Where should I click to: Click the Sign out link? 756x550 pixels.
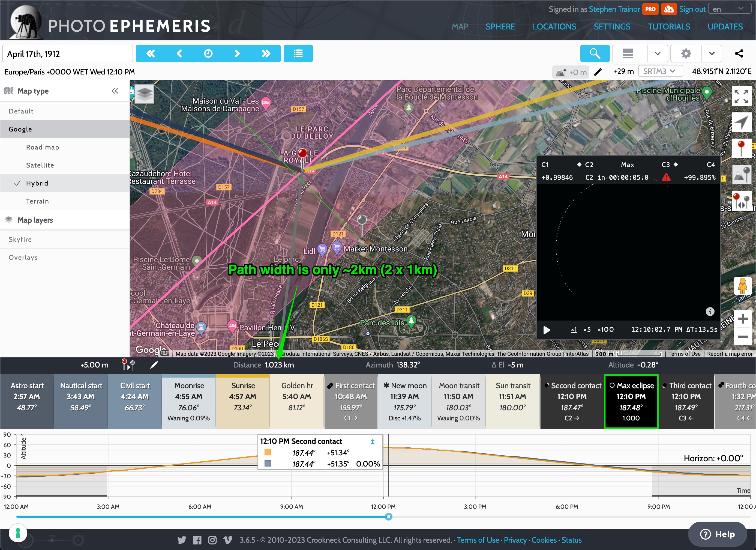[x=692, y=9]
